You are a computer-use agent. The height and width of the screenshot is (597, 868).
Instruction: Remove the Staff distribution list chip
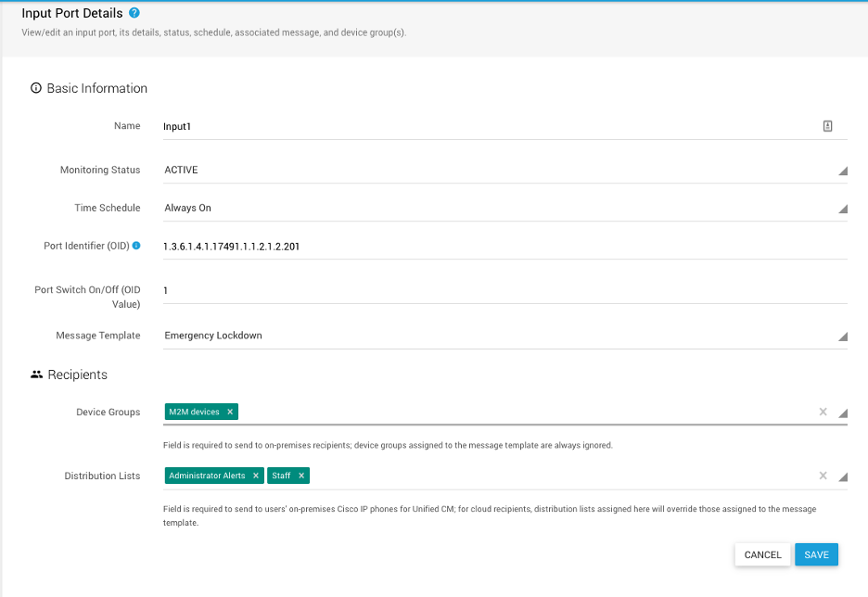click(x=301, y=476)
